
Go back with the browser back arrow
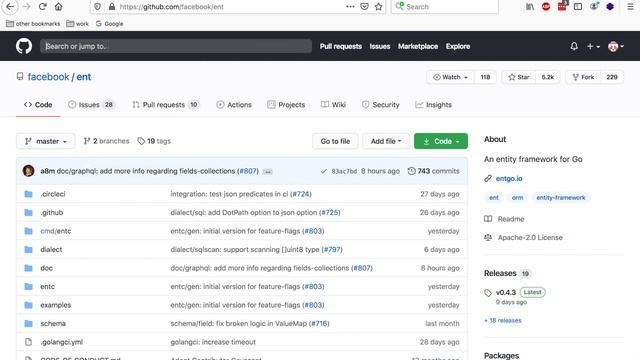click(x=10, y=7)
